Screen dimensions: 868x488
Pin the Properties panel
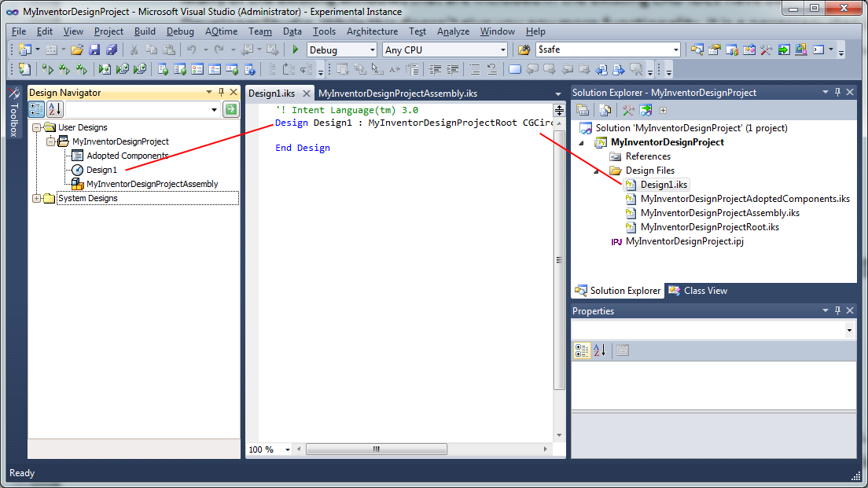click(x=837, y=311)
